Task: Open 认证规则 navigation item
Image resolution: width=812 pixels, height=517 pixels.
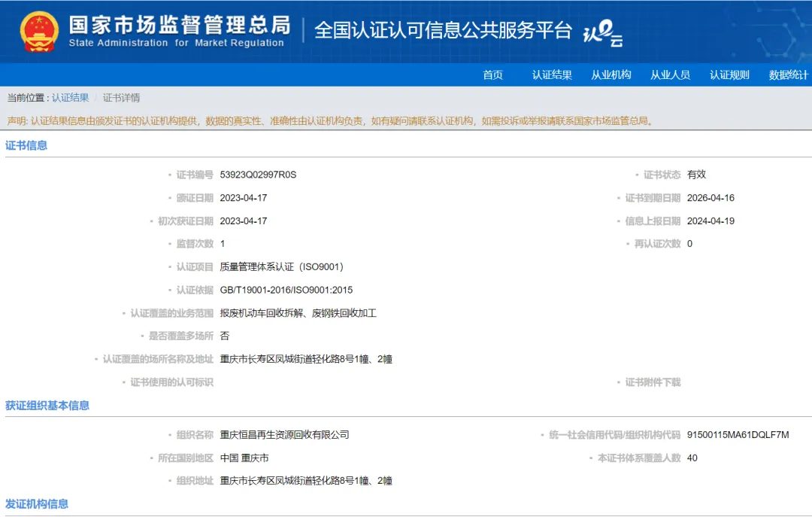Action: pyautogui.click(x=729, y=75)
